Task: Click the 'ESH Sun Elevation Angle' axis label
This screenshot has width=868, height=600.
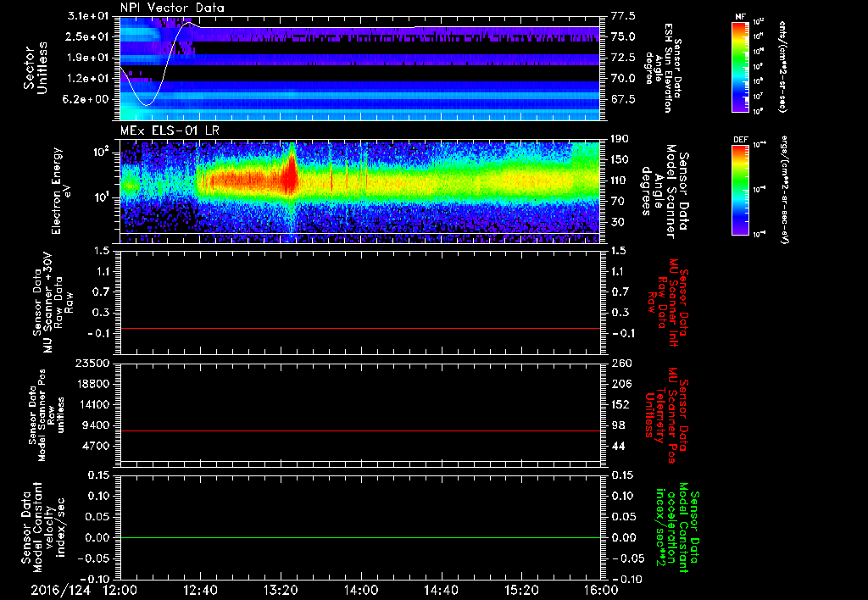Action: pyautogui.click(x=663, y=68)
